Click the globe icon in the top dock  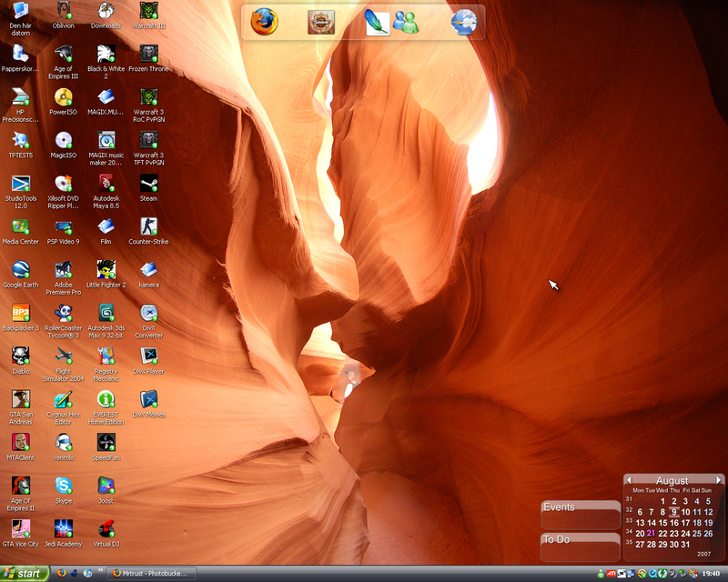point(464,22)
